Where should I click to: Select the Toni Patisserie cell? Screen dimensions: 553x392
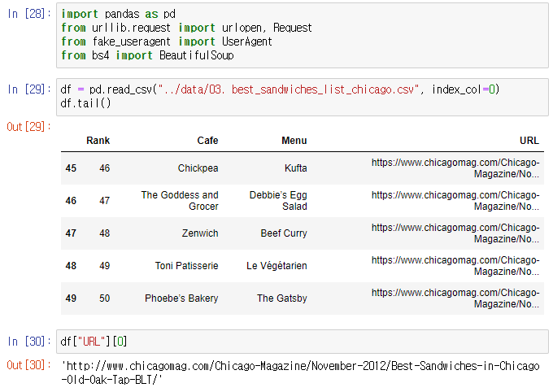coord(186,266)
